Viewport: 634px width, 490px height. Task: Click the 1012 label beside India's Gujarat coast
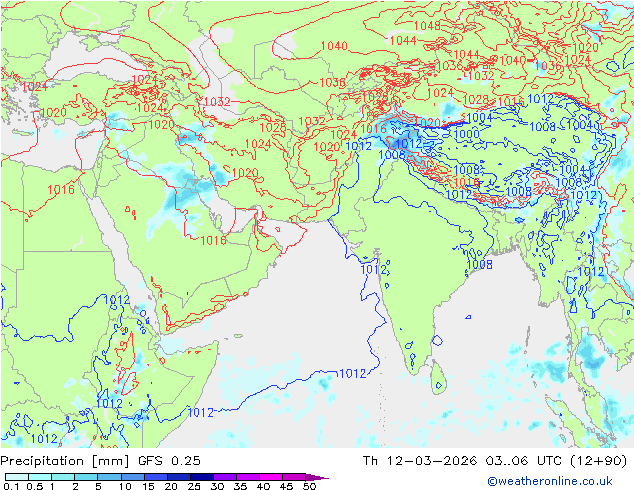(373, 269)
